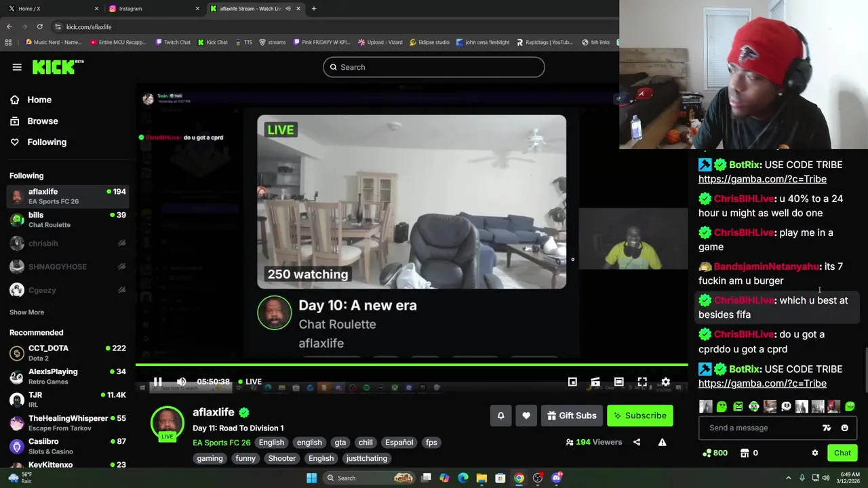Open aflaxlife channel in Following list
The image size is (868, 488).
pyautogui.click(x=68, y=197)
